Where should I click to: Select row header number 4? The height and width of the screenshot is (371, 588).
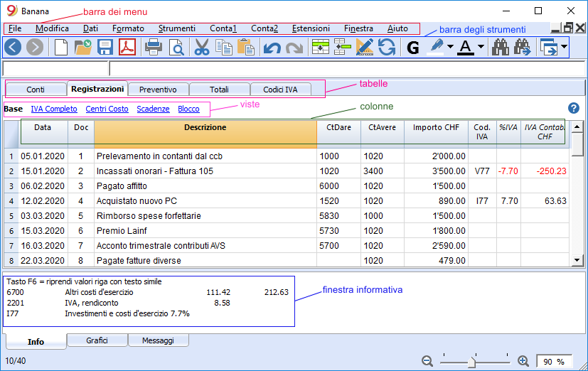click(11, 201)
